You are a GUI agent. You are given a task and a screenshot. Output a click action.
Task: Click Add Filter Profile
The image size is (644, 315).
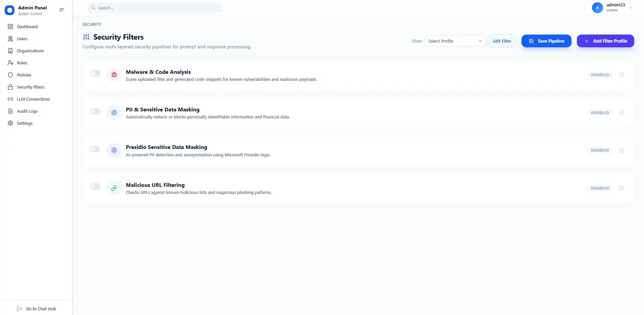(605, 41)
